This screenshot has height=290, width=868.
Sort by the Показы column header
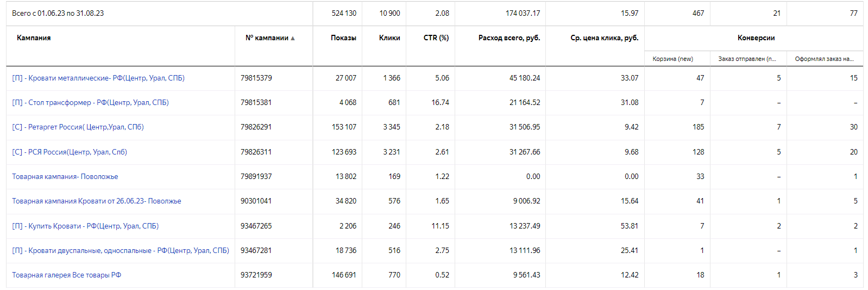tap(343, 38)
